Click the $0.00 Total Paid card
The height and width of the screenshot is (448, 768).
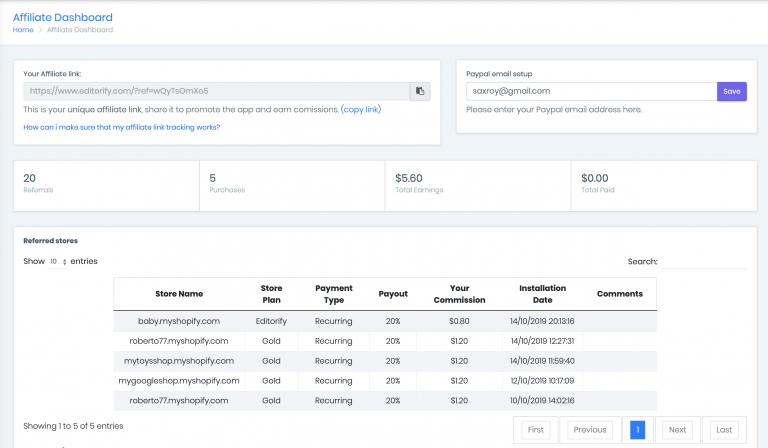(664, 186)
